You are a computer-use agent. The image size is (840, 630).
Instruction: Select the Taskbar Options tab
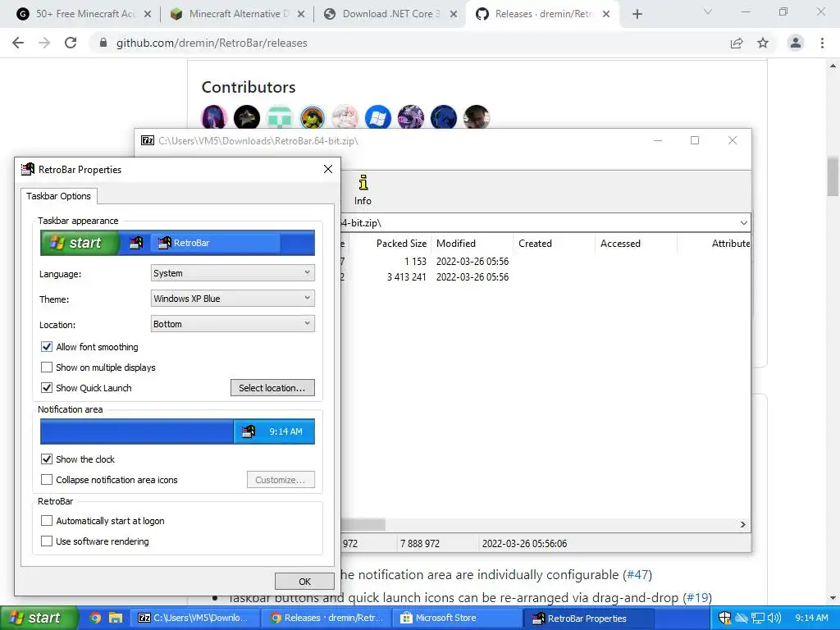(x=59, y=196)
